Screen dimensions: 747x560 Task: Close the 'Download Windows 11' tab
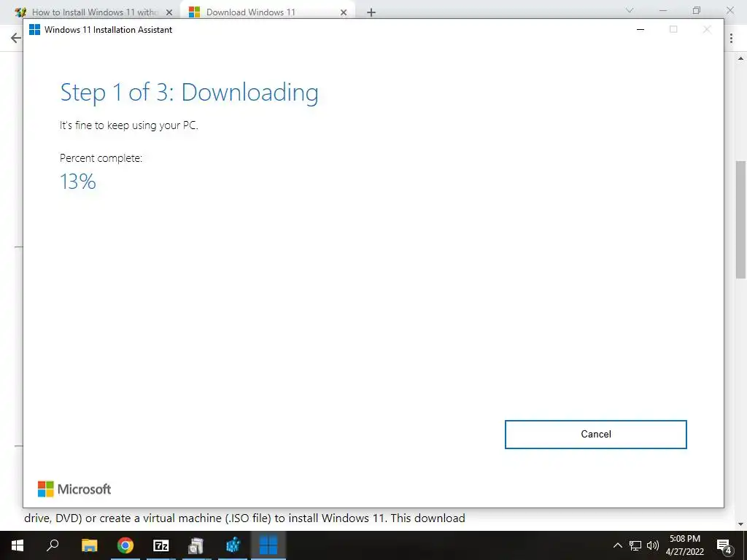pos(344,12)
